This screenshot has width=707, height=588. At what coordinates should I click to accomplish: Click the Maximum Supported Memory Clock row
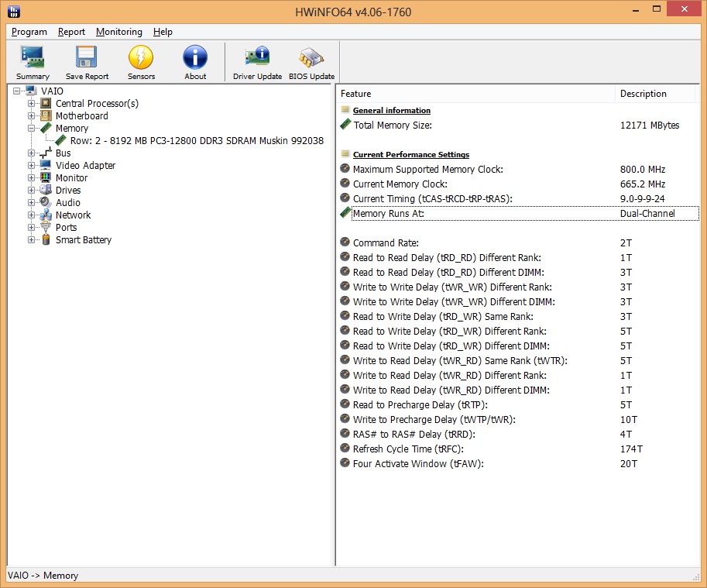pos(519,169)
